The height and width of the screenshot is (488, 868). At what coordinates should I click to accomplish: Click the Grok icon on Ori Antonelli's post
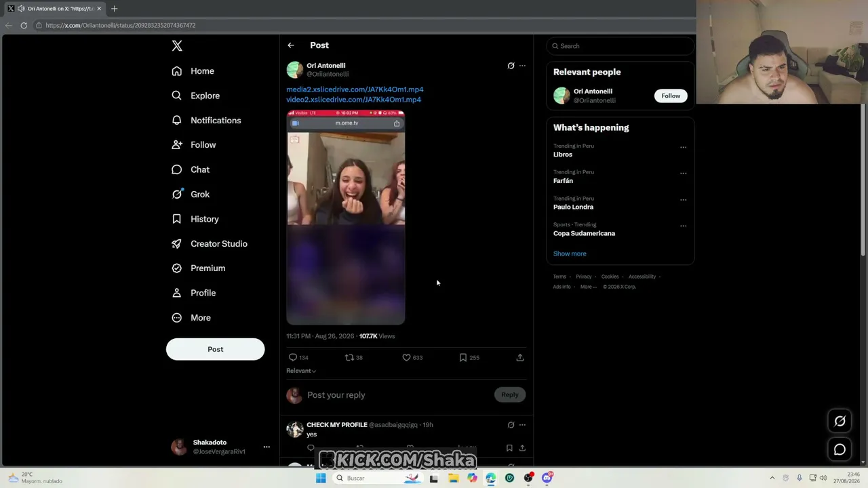point(511,66)
